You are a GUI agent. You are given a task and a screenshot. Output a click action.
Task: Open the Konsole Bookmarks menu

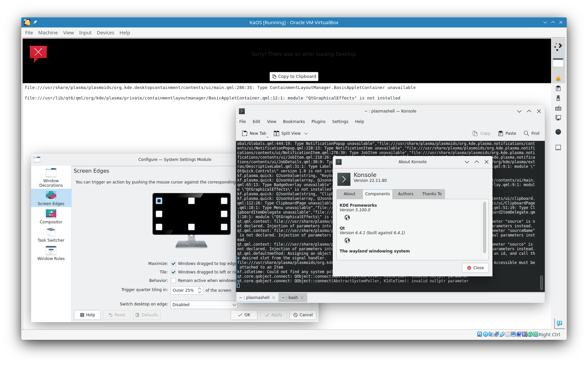294,122
